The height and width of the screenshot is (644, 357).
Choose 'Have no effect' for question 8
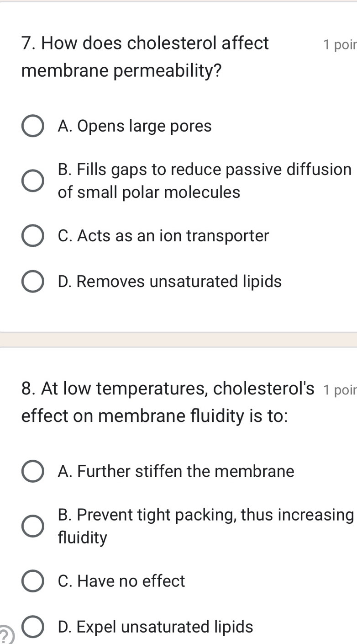(32, 581)
